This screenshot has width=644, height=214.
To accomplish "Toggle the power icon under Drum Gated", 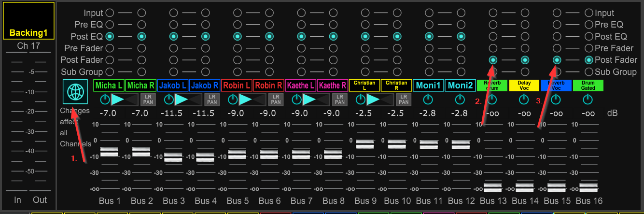I will pyautogui.click(x=588, y=100).
